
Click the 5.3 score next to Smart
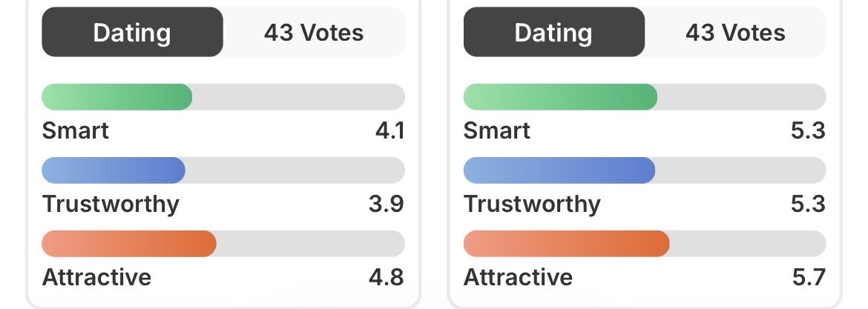pyautogui.click(x=808, y=131)
